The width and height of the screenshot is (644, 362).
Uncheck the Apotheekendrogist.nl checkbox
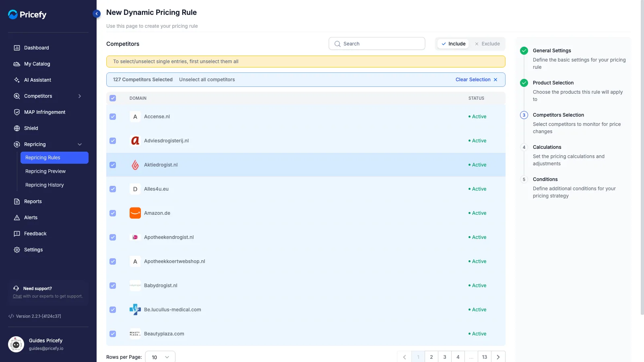coord(113,237)
